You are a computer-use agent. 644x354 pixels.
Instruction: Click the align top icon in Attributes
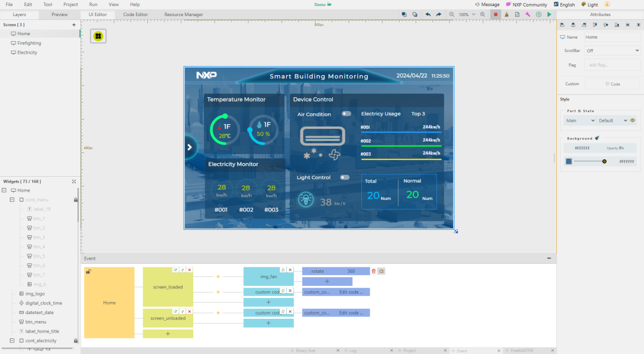[595, 25]
